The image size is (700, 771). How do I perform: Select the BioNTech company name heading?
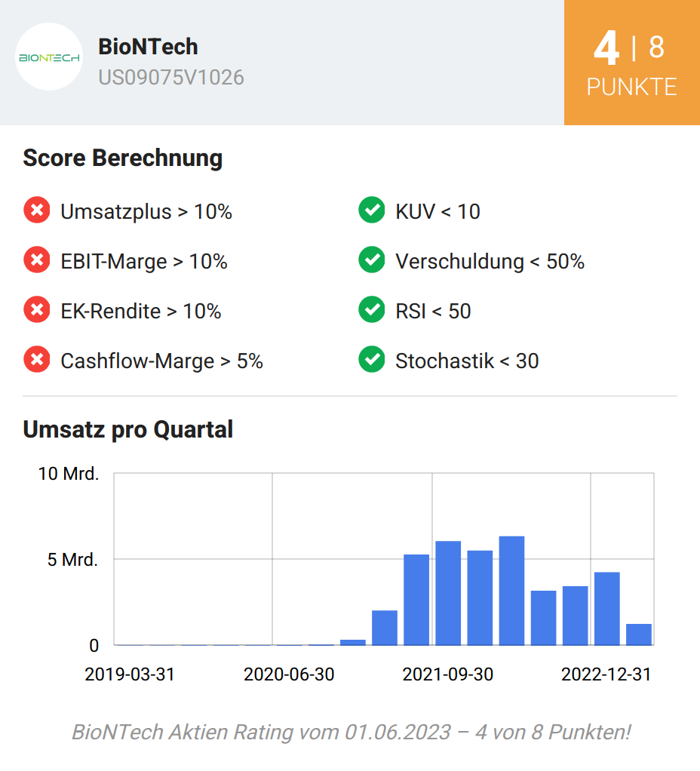click(x=148, y=47)
